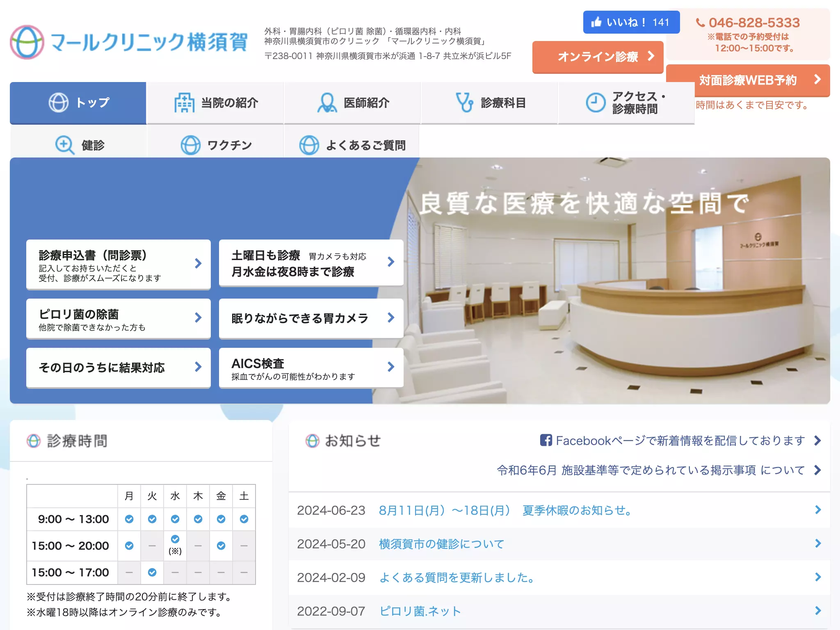The width and height of the screenshot is (840, 630).
Task: Click the 2024-06-23 date text
Action: click(331, 510)
